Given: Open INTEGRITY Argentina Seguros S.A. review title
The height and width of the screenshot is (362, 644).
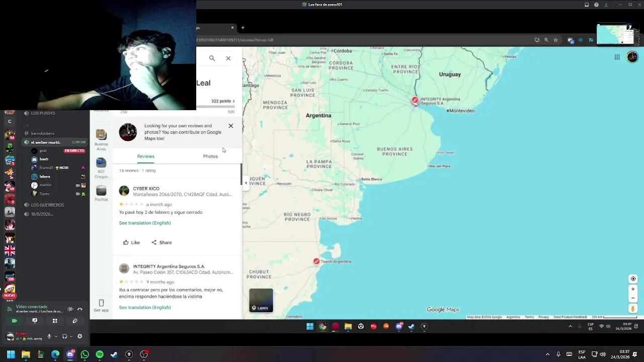Looking at the screenshot, I should point(169,266).
